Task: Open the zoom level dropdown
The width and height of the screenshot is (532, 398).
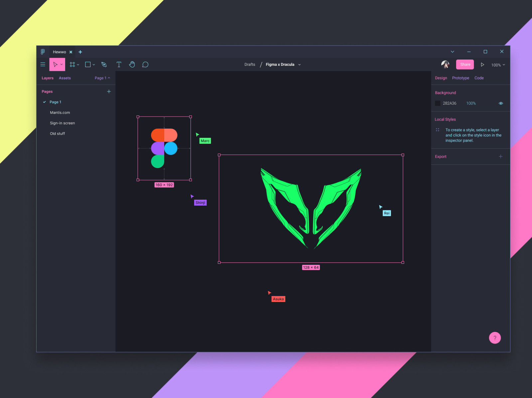Action: [498, 65]
